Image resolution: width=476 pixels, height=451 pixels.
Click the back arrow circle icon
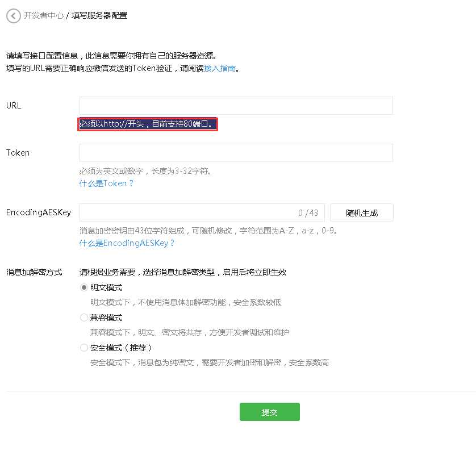pyautogui.click(x=14, y=16)
